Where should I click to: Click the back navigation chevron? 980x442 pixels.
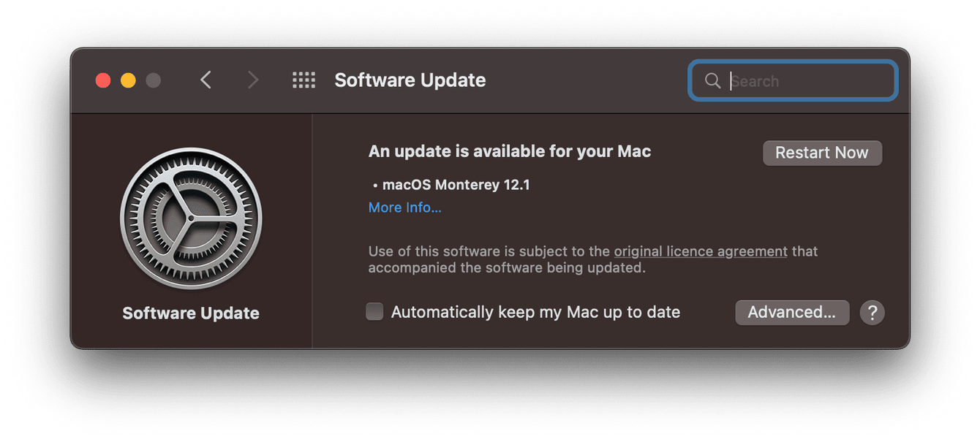click(206, 80)
